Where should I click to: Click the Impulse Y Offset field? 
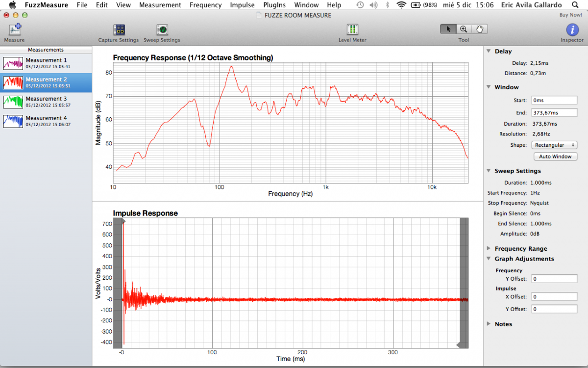click(x=554, y=309)
